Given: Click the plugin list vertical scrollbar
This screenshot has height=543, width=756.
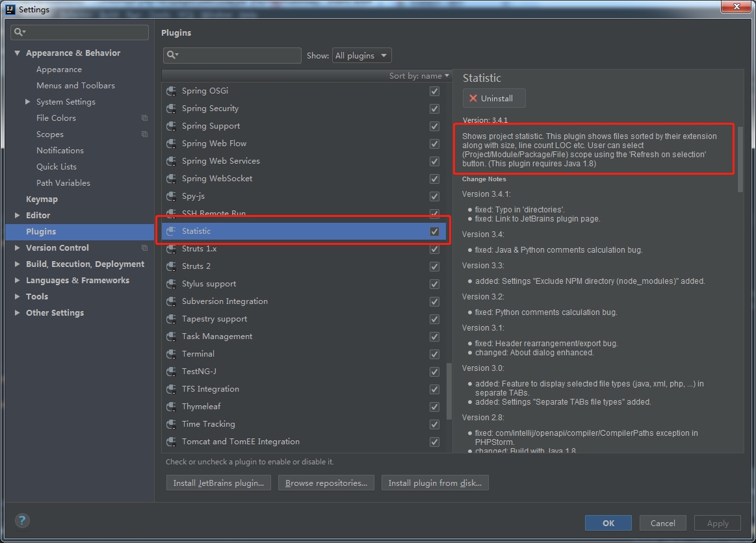Looking at the screenshot, I should pyautogui.click(x=449, y=391).
